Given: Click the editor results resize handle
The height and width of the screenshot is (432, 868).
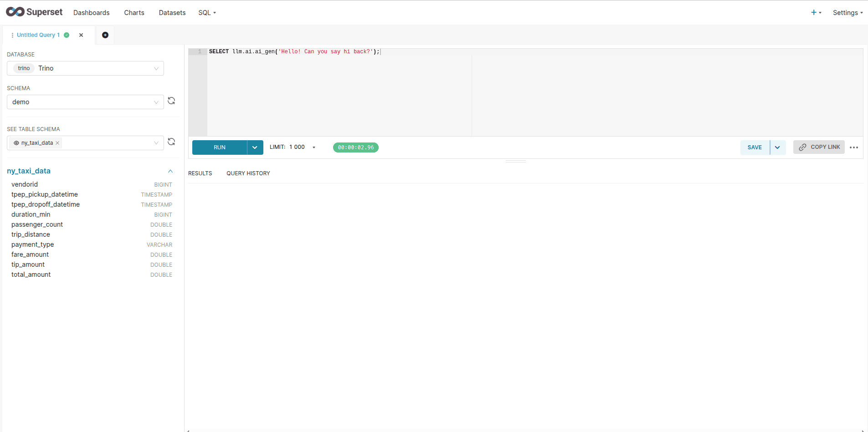Looking at the screenshot, I should coord(515,161).
